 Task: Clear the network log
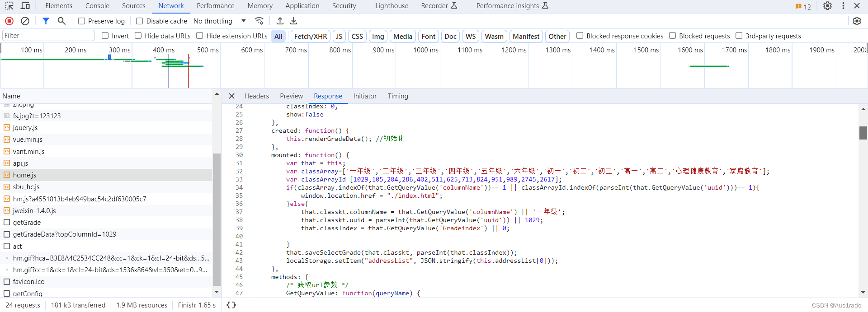click(25, 21)
